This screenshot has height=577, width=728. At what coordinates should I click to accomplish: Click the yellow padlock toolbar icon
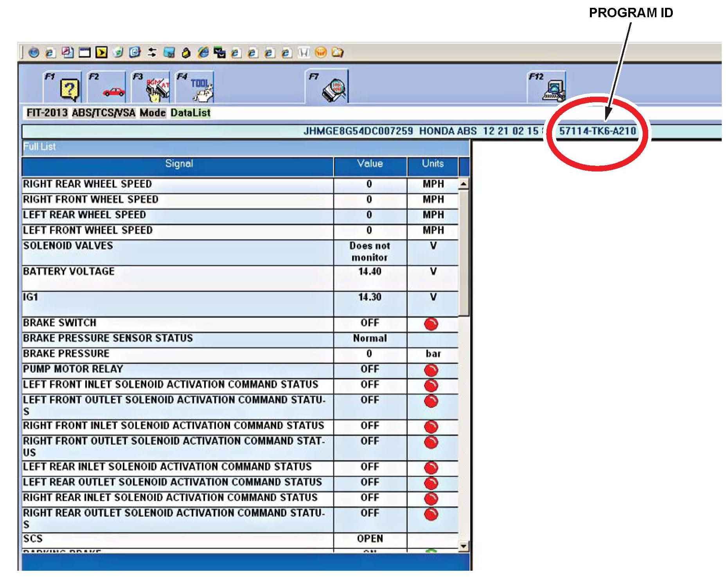[186, 53]
